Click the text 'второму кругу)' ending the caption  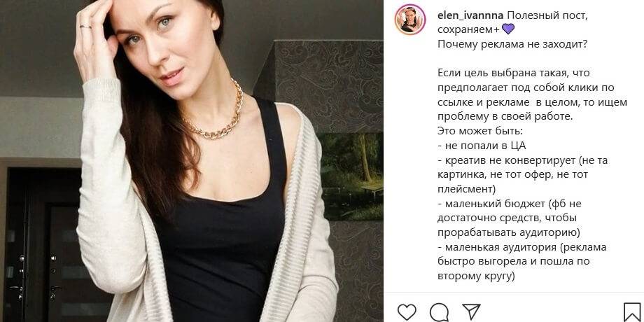tap(476, 276)
